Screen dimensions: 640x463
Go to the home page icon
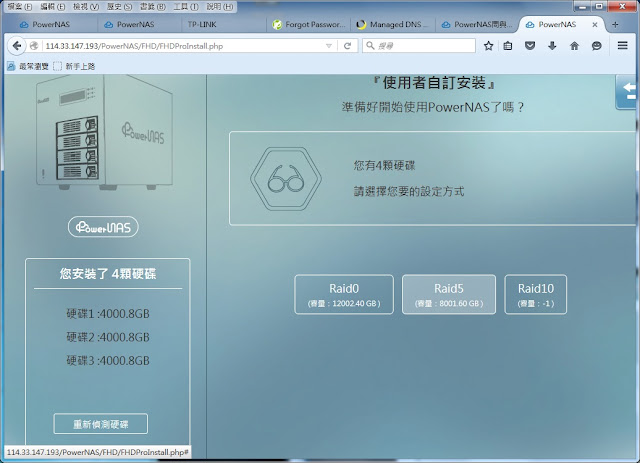(574, 46)
